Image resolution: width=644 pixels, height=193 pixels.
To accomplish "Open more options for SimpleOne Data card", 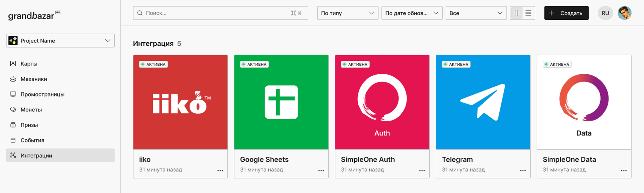I will click(x=624, y=171).
